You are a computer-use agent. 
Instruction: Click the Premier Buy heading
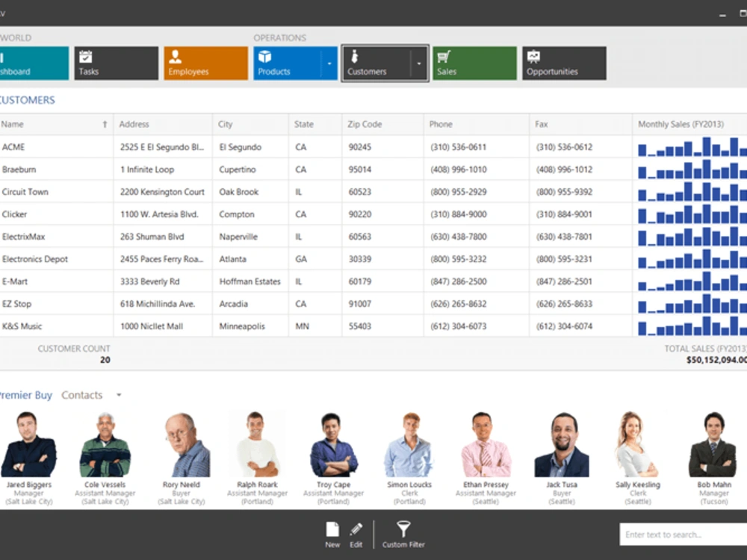[x=25, y=395]
